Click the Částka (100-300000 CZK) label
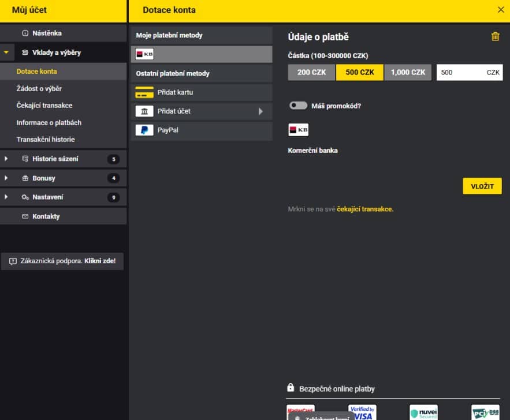Viewport: 510px width, 420px height. (328, 55)
